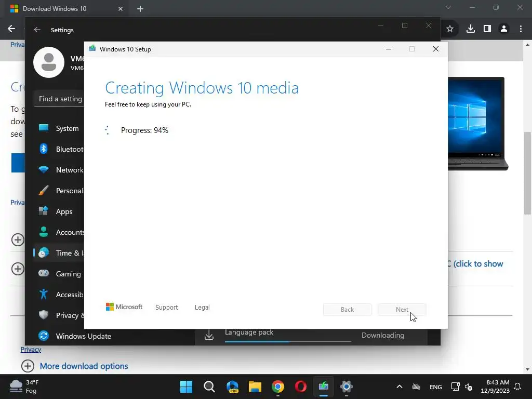Image resolution: width=532 pixels, height=399 pixels.
Task: Open Opera browser from the taskbar
Action: point(301,387)
